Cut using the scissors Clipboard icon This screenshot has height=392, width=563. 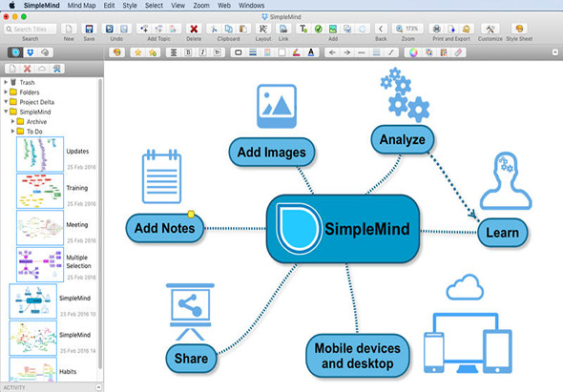(214, 29)
